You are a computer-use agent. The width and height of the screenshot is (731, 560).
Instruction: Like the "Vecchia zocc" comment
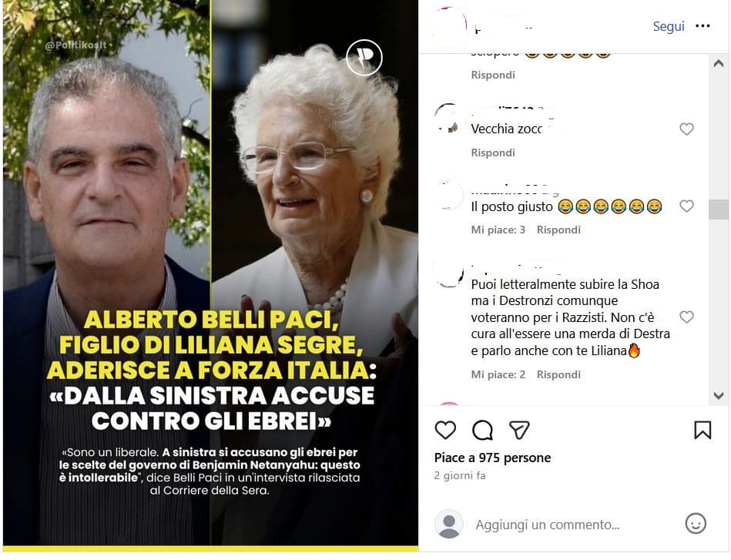coord(686,129)
